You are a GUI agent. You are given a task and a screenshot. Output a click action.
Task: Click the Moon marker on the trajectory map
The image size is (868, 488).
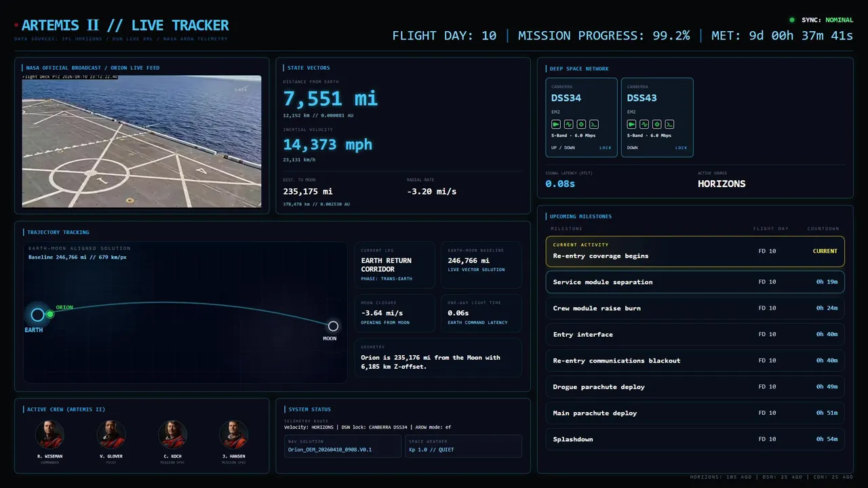(333, 326)
